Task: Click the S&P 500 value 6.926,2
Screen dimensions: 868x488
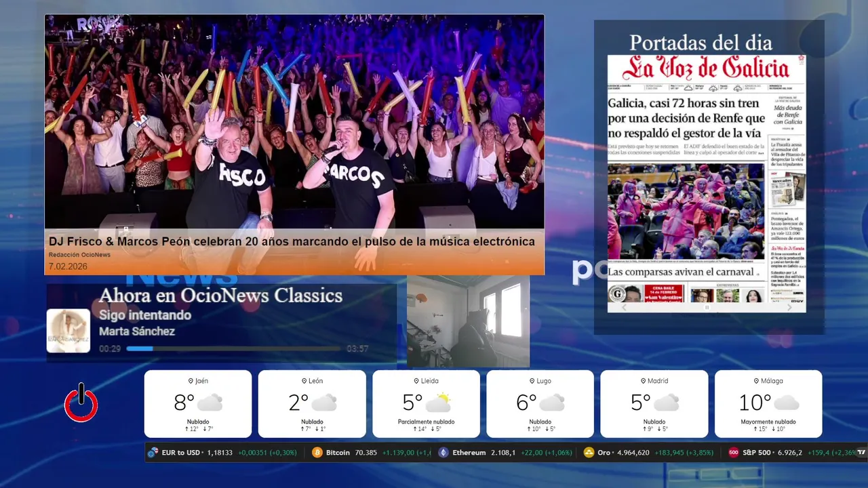Action: [789, 453]
